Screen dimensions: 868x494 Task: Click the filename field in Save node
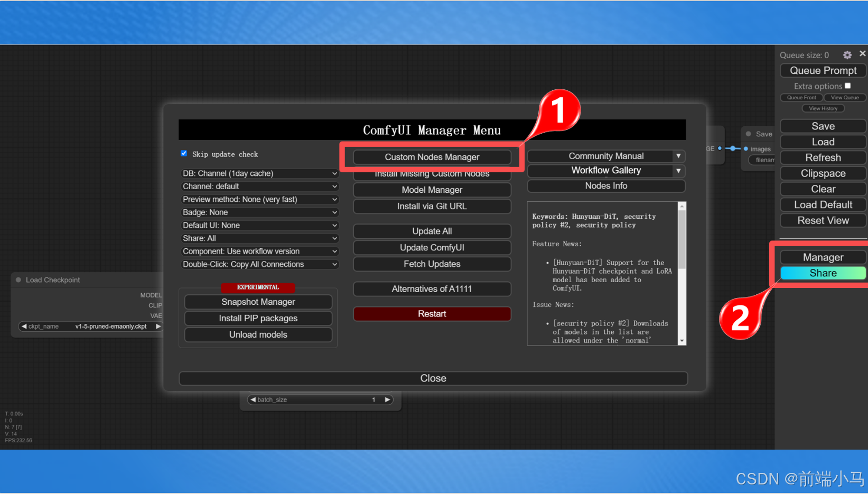(x=762, y=160)
